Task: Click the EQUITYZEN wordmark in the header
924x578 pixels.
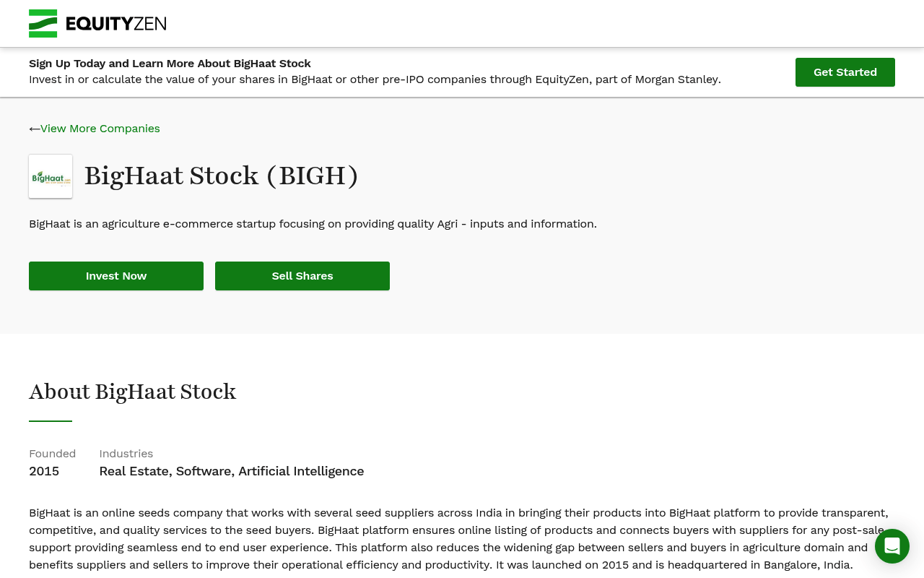Action: [x=116, y=24]
